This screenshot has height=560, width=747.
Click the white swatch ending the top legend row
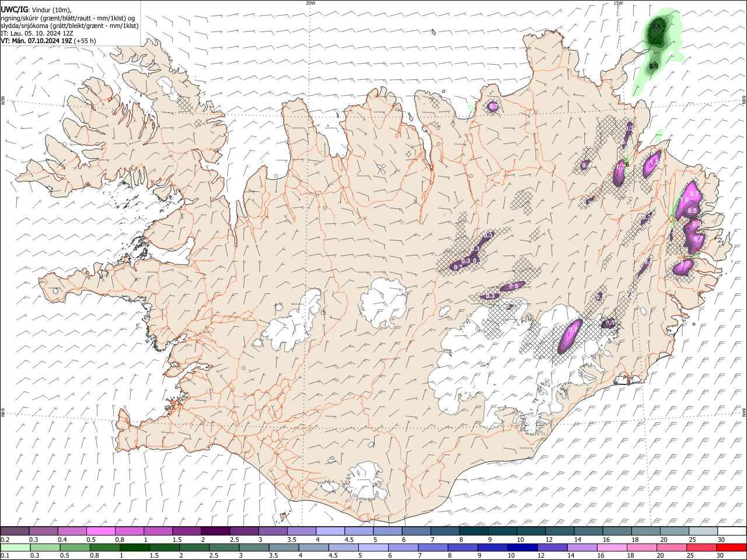click(731, 531)
